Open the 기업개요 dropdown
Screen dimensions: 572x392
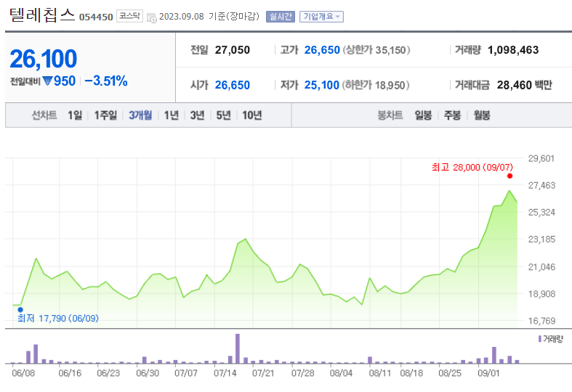pyautogui.click(x=321, y=17)
